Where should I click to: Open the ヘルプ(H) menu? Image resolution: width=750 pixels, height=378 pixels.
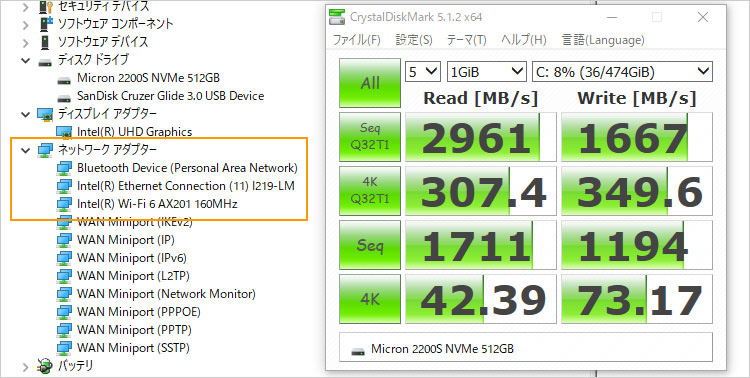pos(524,40)
